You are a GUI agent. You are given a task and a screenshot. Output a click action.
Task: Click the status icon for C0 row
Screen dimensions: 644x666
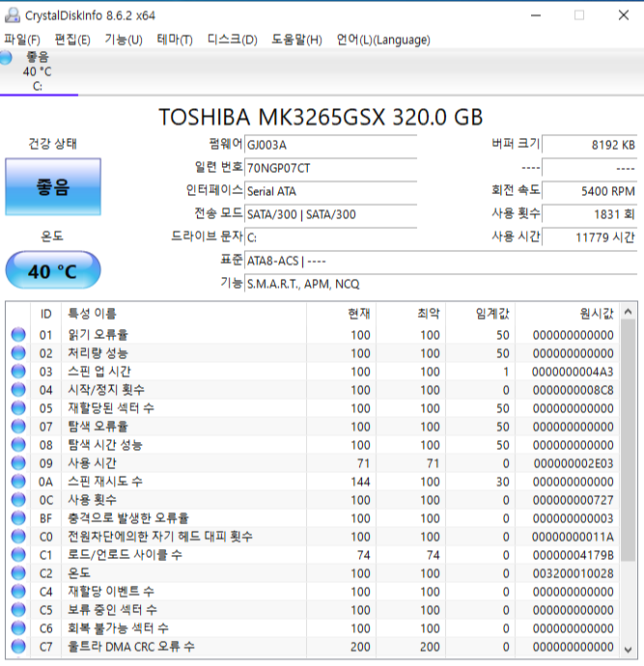18,537
